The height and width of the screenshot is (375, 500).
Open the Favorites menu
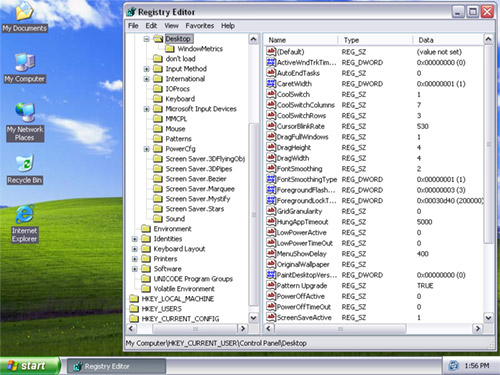pos(200,26)
